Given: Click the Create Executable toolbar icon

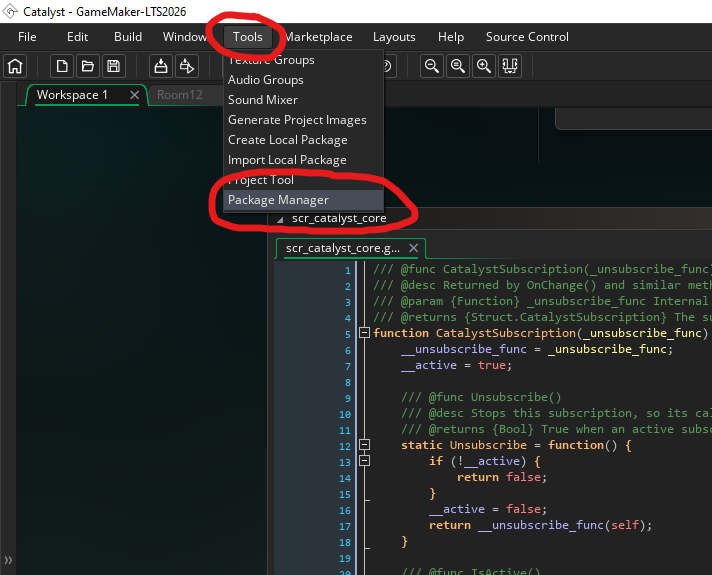Looking at the screenshot, I should 161,66.
